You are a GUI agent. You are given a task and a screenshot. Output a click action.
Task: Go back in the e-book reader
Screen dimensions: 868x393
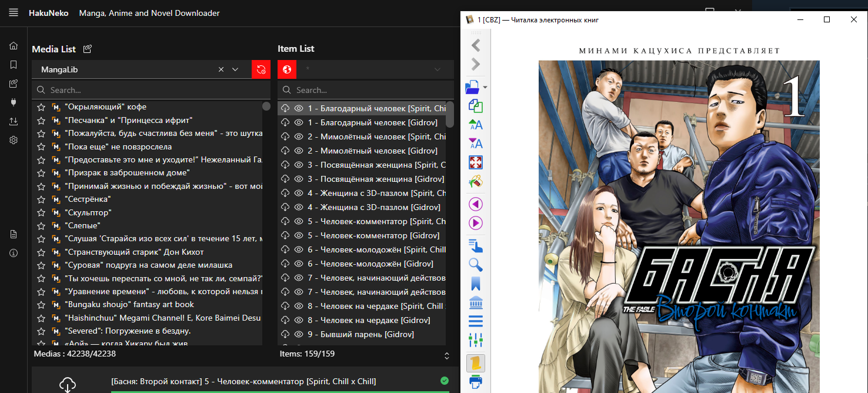coord(476,45)
